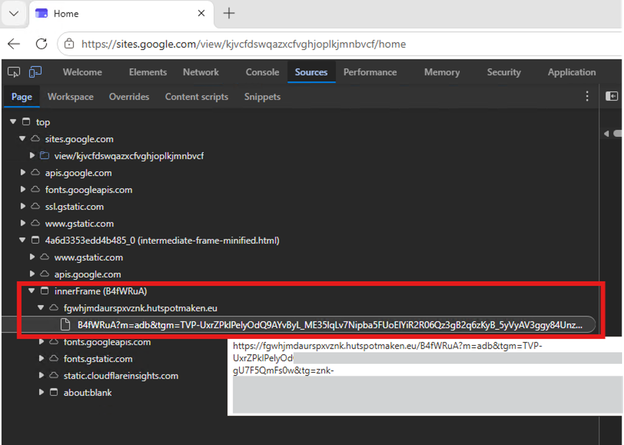This screenshot has height=445, width=624.
Task: Click the cloud icon beside ssl.gstatic.com
Action: tap(35, 206)
